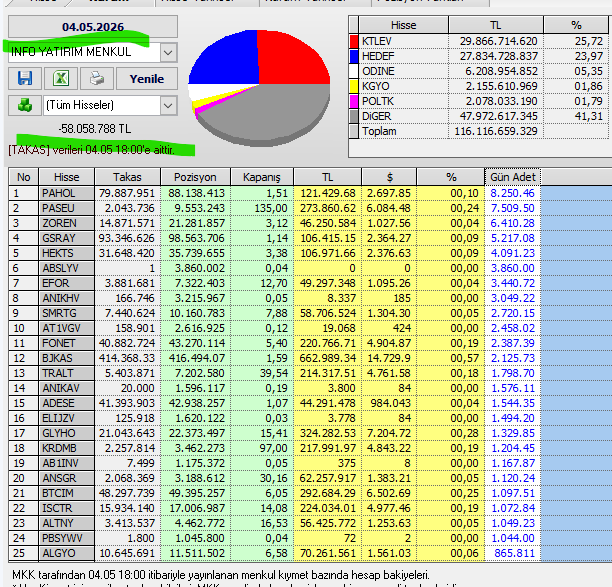Click the green cubes icon button
Image resolution: width=612 pixels, height=587 pixels.
pos(25,105)
